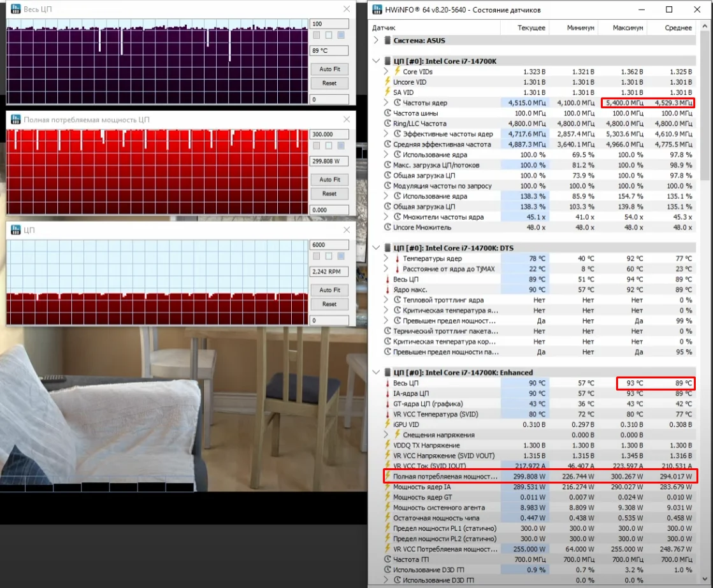The width and height of the screenshot is (713, 588).
Task: Click the lightning icon beside Предел мощности PL1
Action: click(387, 528)
